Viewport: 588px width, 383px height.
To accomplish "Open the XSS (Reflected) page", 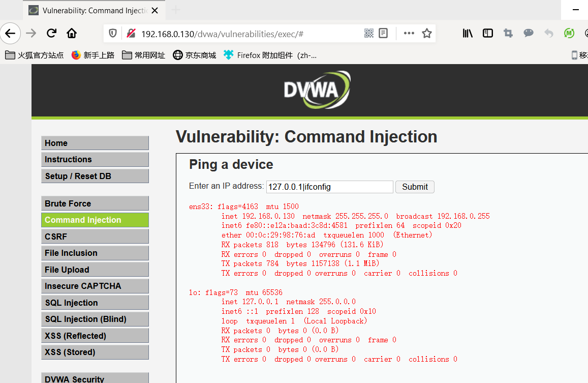I will click(95, 336).
